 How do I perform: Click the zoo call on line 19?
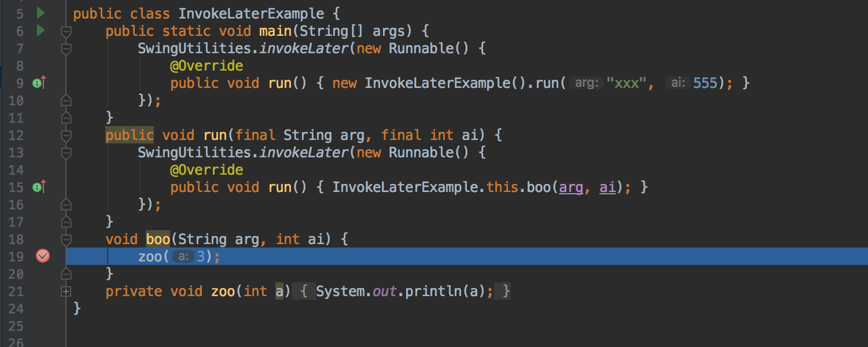(x=150, y=256)
